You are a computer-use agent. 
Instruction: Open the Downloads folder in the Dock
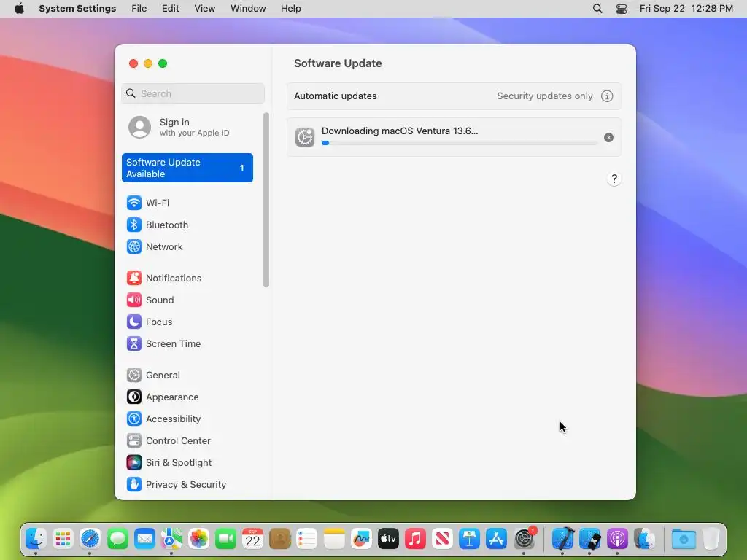(x=684, y=539)
